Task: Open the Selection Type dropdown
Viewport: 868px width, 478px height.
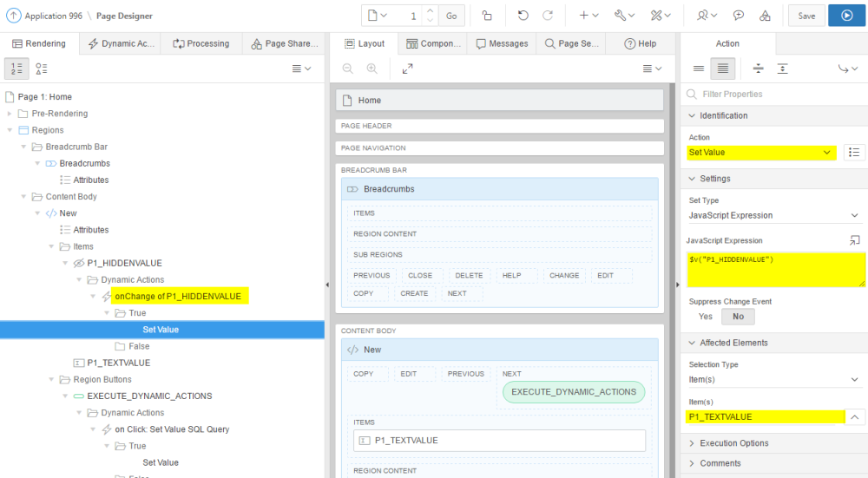Action: pyautogui.click(x=774, y=379)
